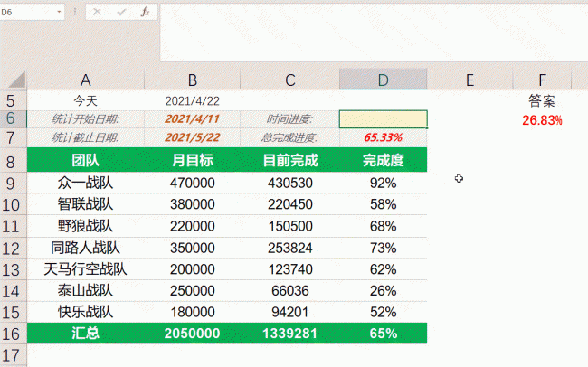Click the 月目标 table header

[x=193, y=160]
